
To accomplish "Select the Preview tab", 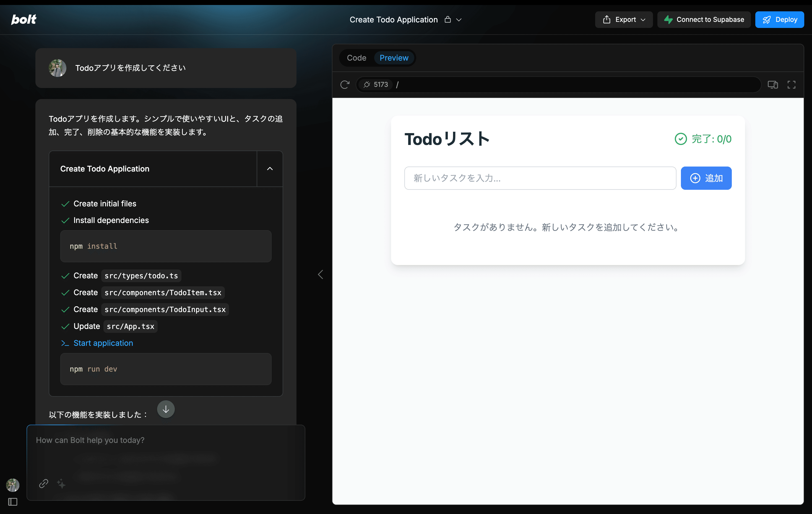I will click(394, 58).
